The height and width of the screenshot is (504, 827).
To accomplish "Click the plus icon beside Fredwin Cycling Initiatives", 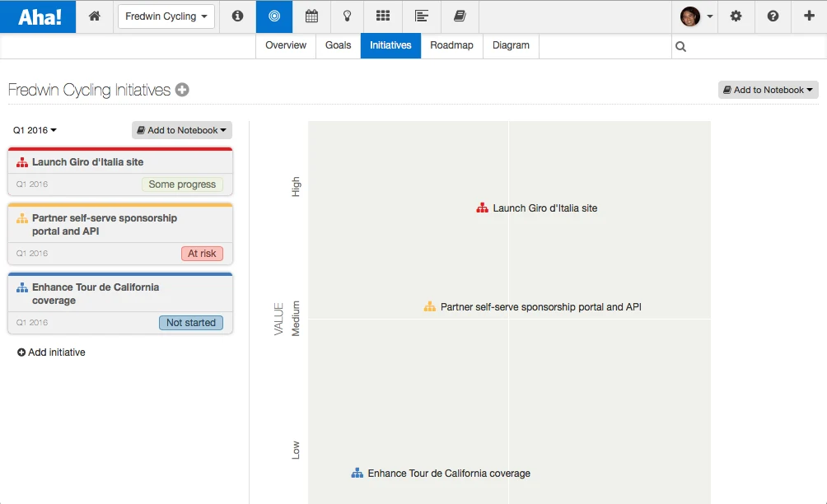I will 182,90.
